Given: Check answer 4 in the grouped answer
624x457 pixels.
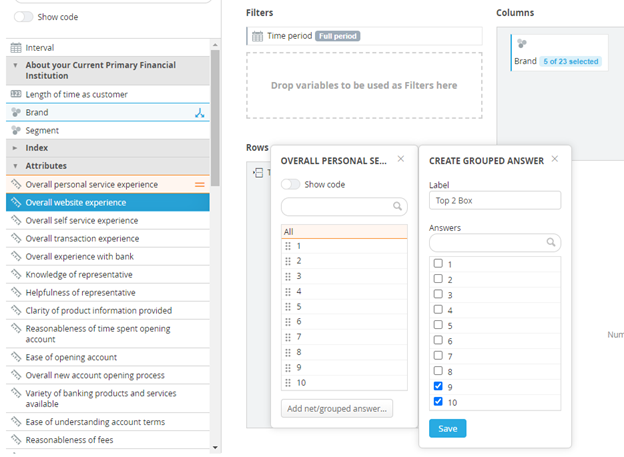Looking at the screenshot, I should 438,309.
